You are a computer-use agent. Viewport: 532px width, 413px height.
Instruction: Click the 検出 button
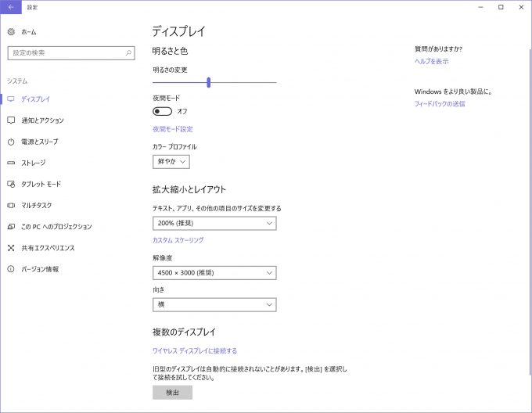pos(172,393)
